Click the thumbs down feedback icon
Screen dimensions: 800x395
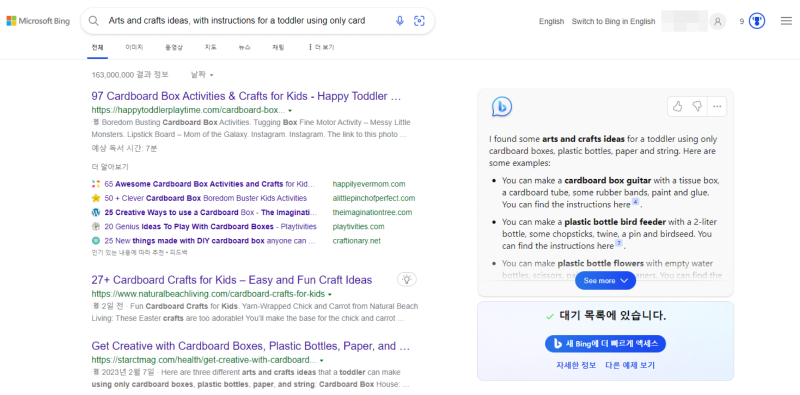697,106
